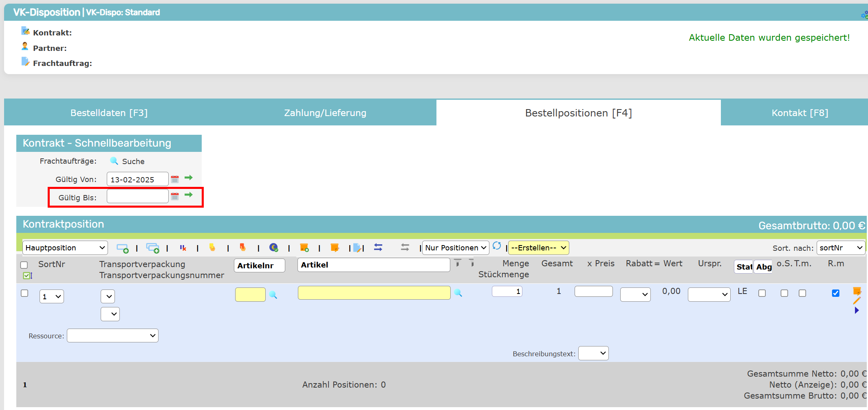Image resolution: width=868 pixels, height=410 pixels.
Task: Click the orange pencil edit icon in row
Action: click(857, 300)
